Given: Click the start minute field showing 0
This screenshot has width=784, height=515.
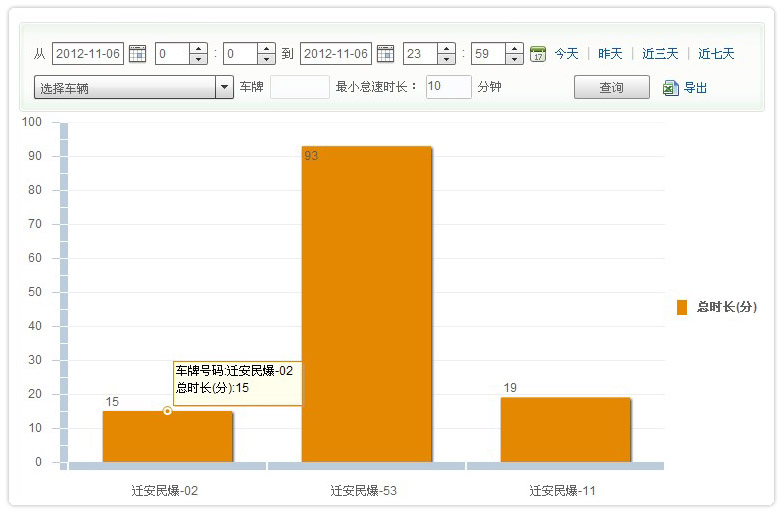Looking at the screenshot, I should point(241,54).
